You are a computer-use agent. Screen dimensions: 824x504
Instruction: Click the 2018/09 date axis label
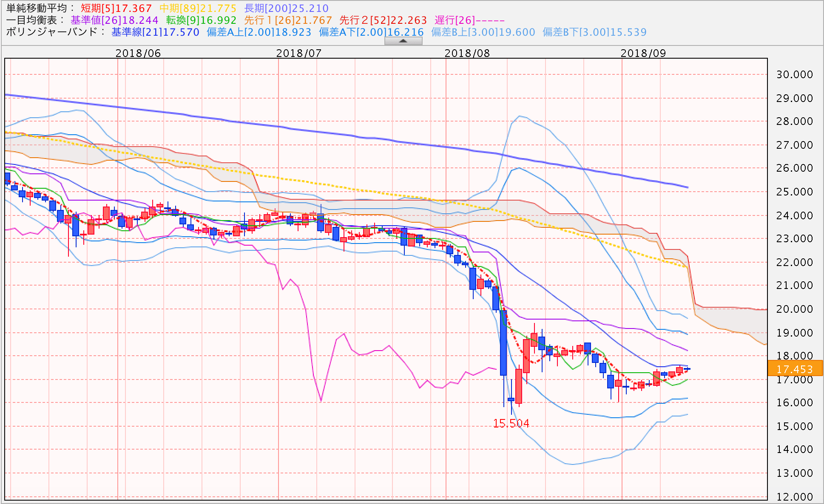(643, 53)
